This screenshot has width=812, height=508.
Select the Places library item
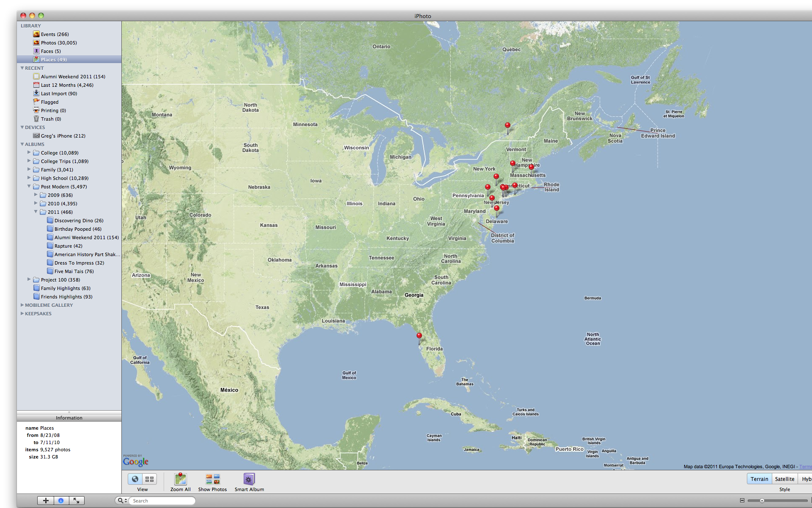tap(69, 60)
